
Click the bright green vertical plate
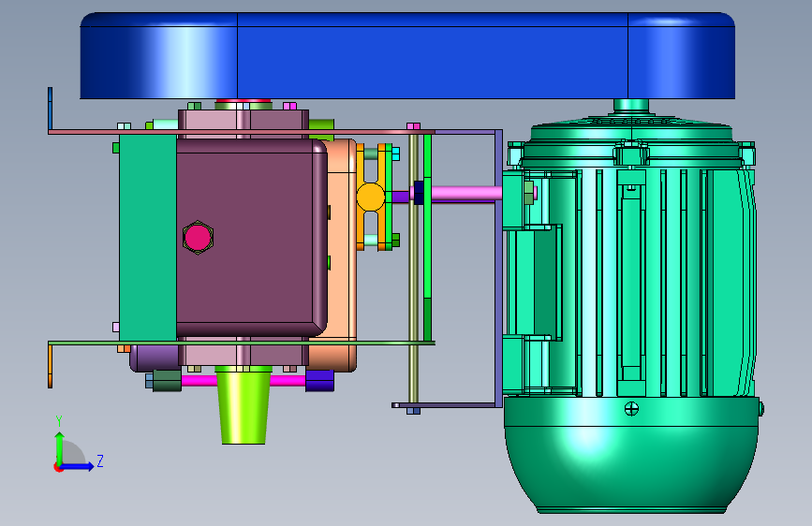(428, 237)
